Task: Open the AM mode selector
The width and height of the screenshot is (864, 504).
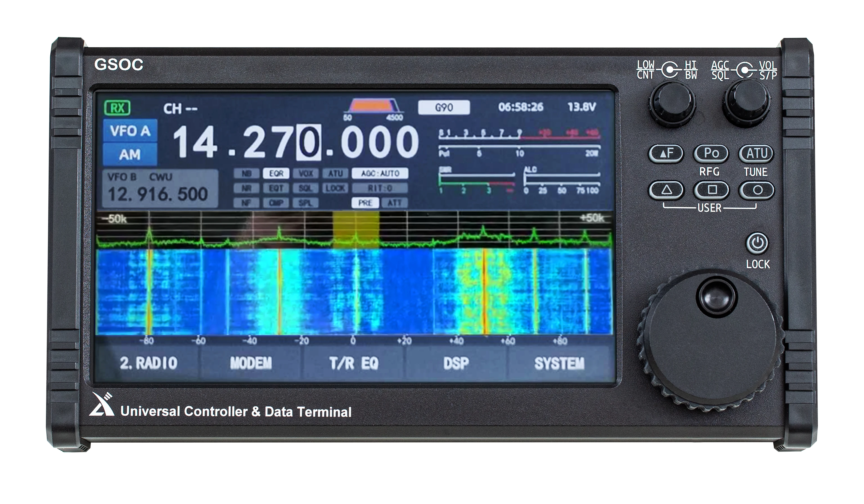Action: coord(130,155)
